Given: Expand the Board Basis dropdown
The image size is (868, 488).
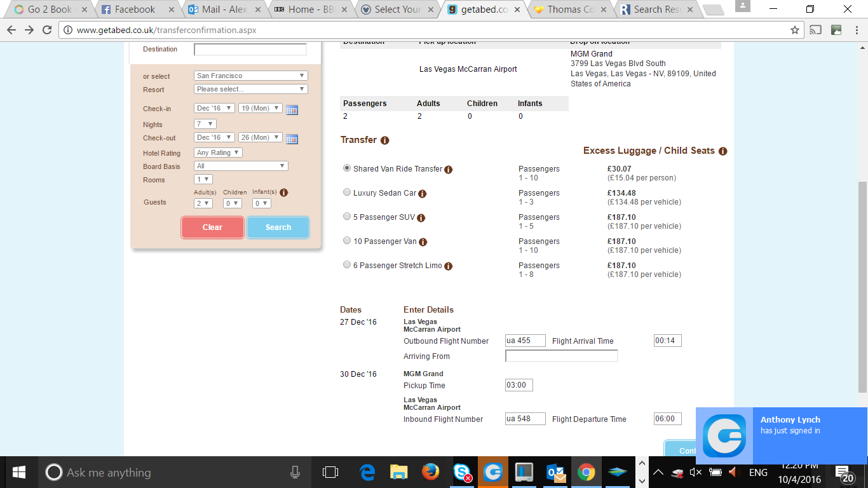Looking at the screenshot, I should click(x=241, y=166).
